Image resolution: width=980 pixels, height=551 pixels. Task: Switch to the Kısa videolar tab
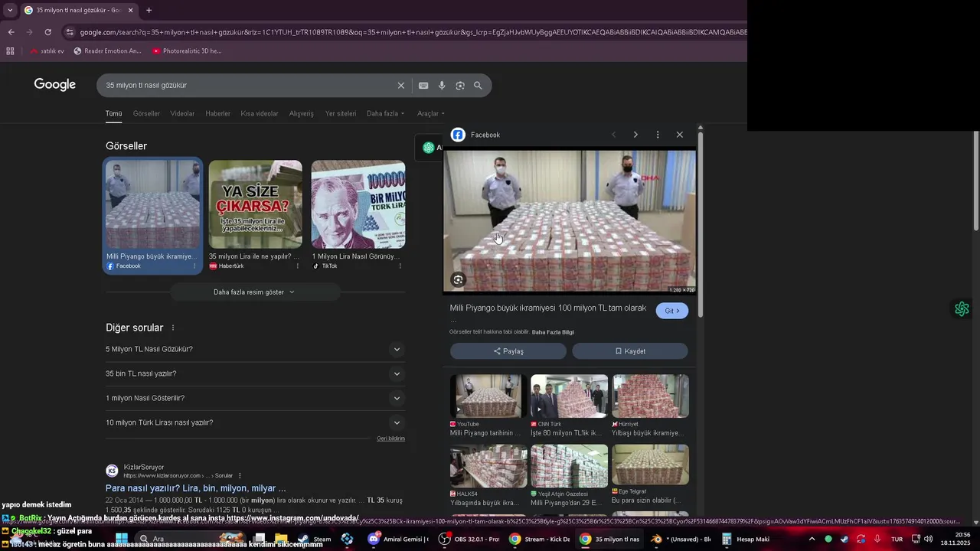click(260, 113)
